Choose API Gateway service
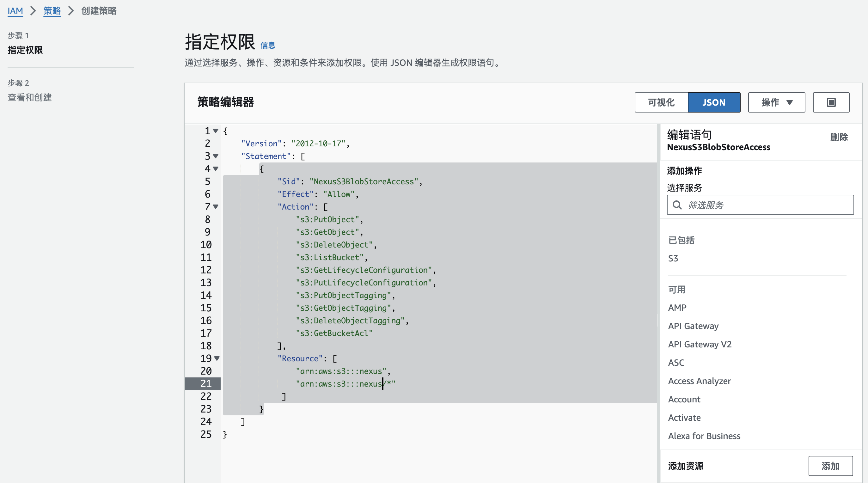The image size is (868, 483). click(693, 326)
